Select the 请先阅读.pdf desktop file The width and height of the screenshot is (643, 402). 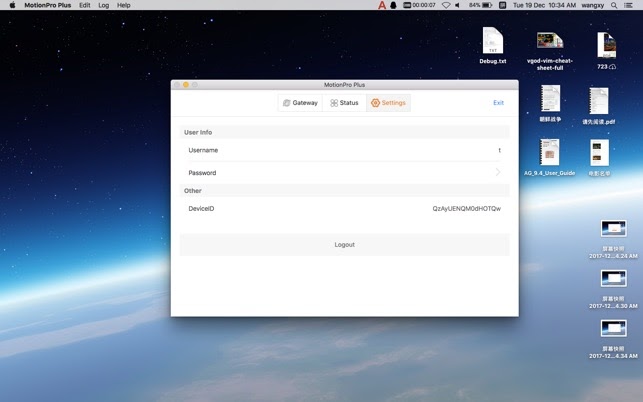[599, 105]
